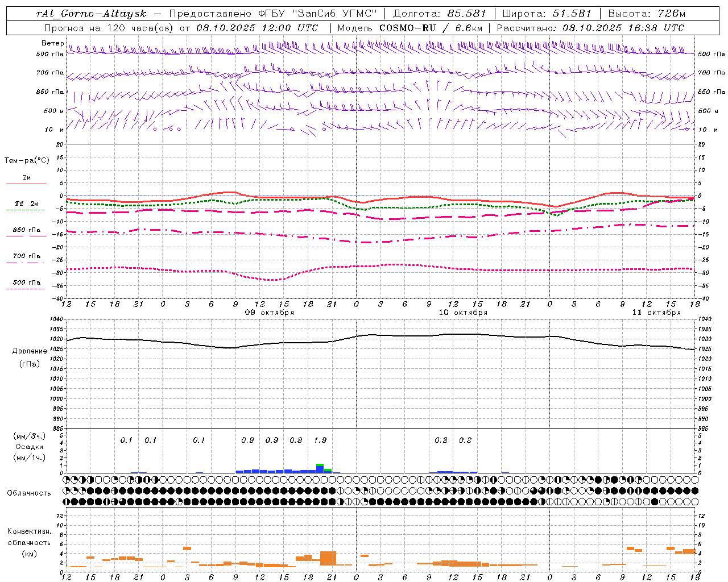
Task: Click the 700 гПа temperature legend entry
Action: pos(27,256)
